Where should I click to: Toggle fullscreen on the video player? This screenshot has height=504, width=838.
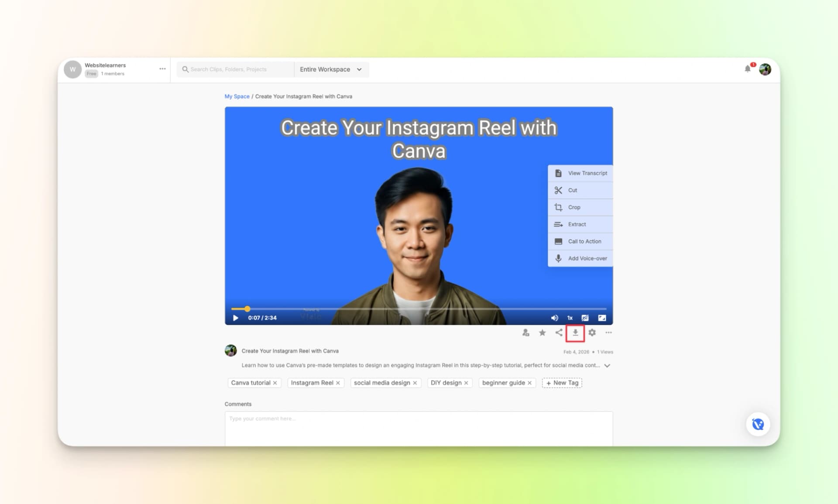pyautogui.click(x=602, y=318)
